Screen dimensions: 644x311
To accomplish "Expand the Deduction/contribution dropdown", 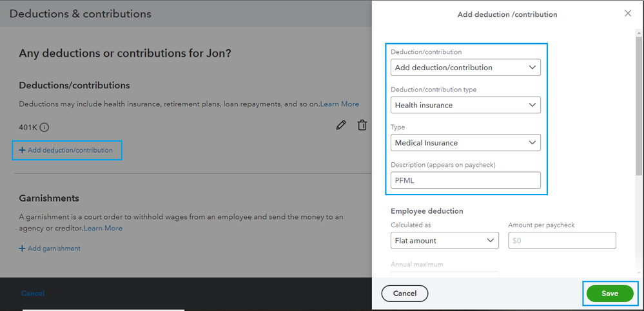I will (x=465, y=68).
